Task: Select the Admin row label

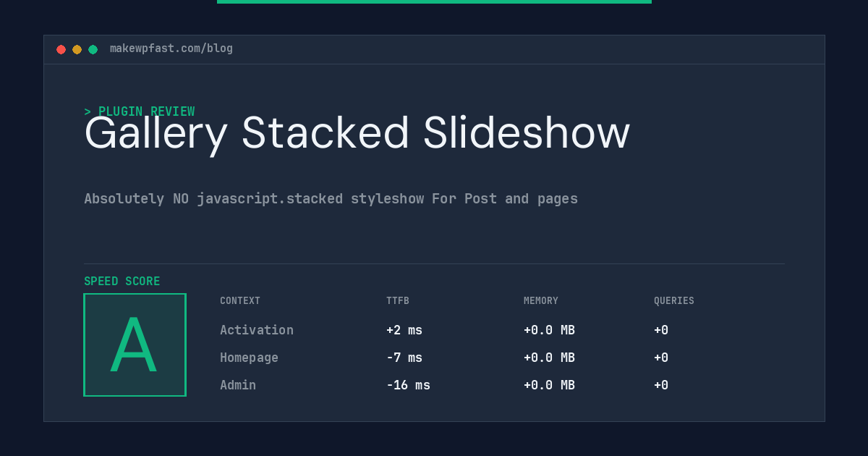Action: [x=238, y=385]
